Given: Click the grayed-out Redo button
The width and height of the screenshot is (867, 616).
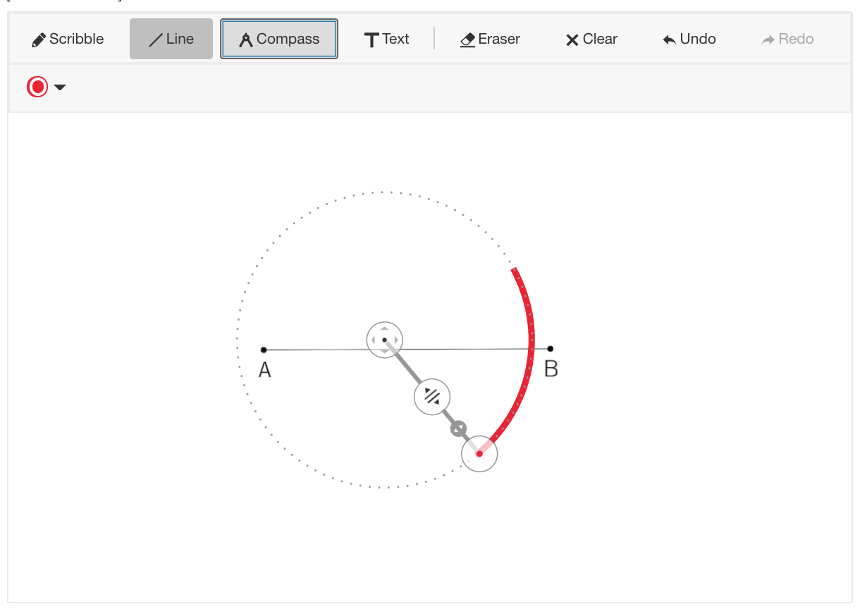Looking at the screenshot, I should click(x=787, y=39).
